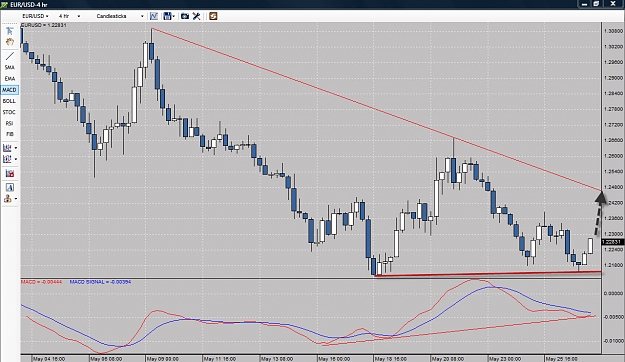Open the 4 Hr timeframe dropdown
This screenshot has height=362, width=625.
(69, 16)
